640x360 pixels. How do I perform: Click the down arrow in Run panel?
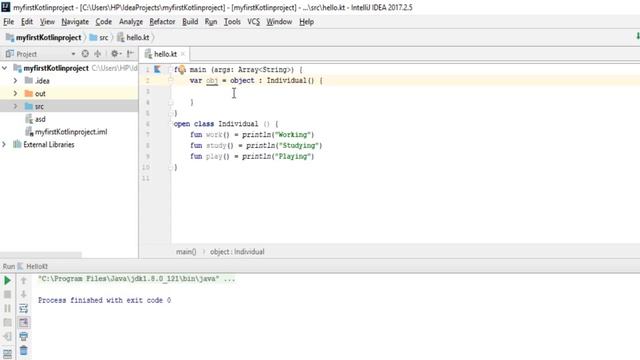point(23,294)
